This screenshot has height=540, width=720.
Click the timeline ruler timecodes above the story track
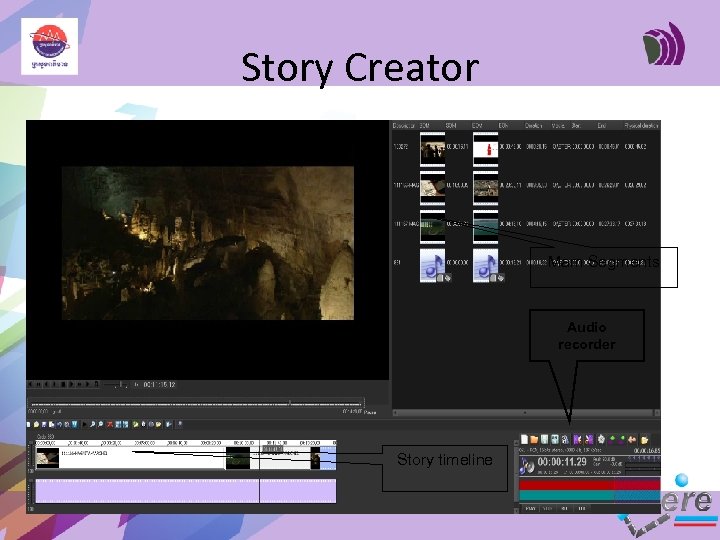(186, 443)
